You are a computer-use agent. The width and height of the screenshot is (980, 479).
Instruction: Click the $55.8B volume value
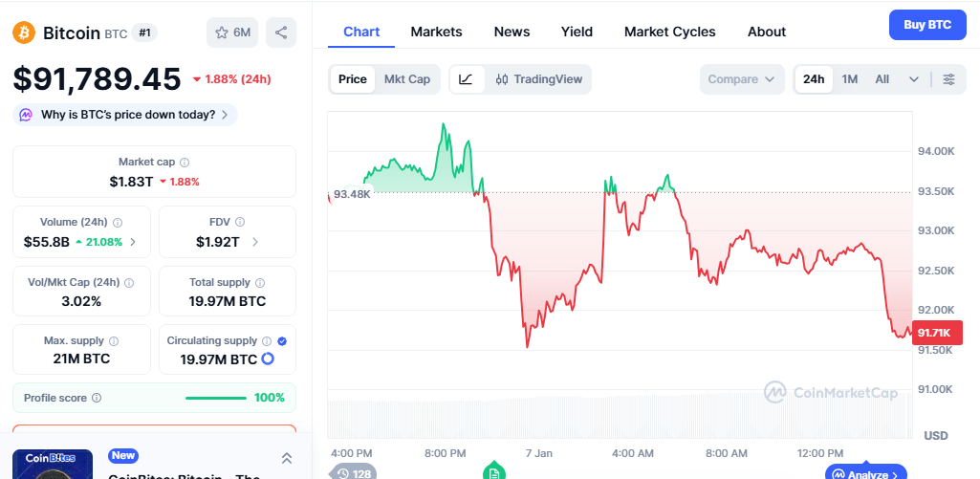click(46, 242)
